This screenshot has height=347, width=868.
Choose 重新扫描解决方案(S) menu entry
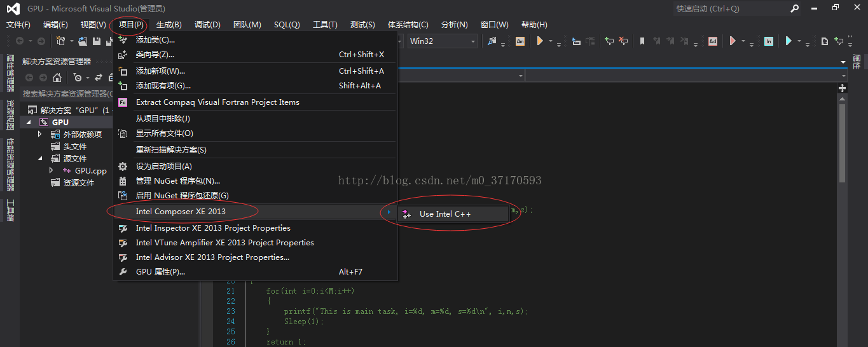255,150
